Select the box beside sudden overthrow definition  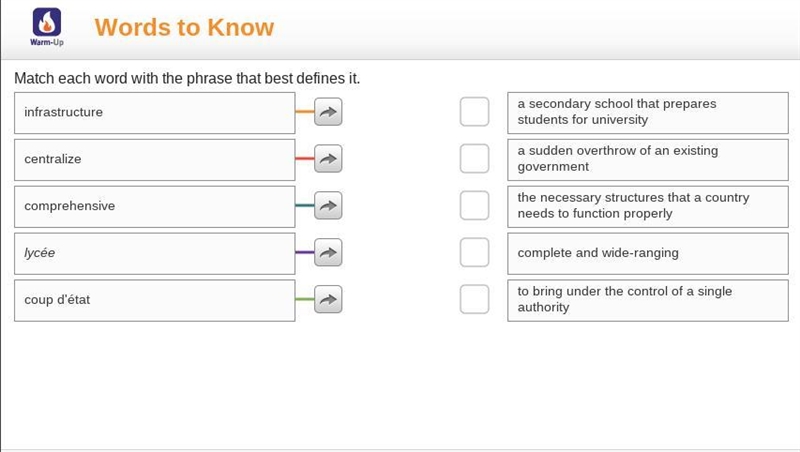click(x=474, y=159)
